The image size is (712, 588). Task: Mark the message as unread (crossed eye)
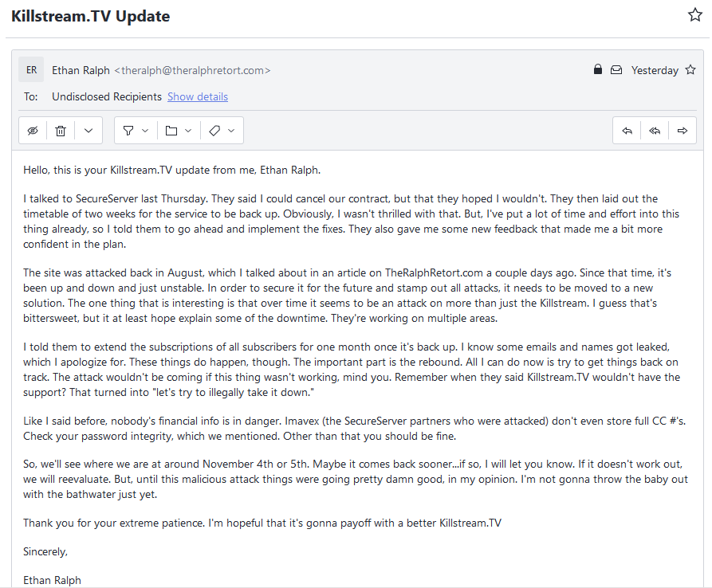tap(33, 131)
